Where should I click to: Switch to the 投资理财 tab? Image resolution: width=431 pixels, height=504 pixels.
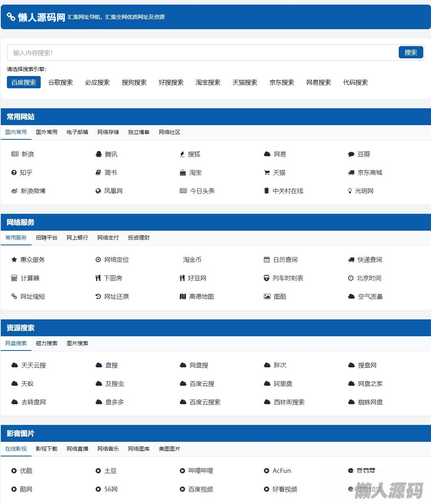(139, 238)
